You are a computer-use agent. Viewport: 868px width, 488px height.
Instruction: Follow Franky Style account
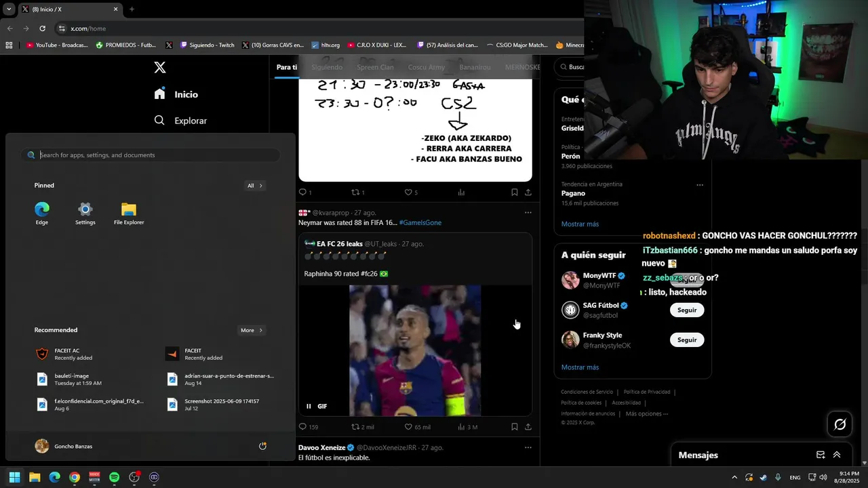[x=687, y=340]
